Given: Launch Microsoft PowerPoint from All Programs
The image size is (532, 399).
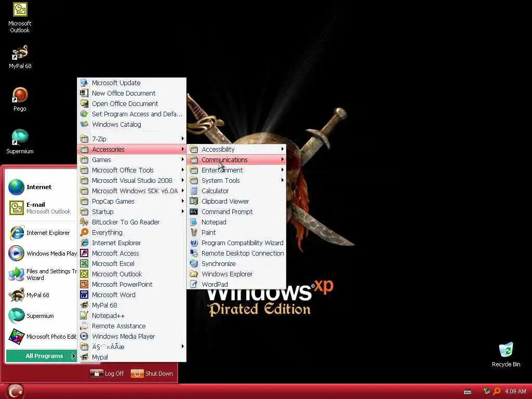Looking at the screenshot, I should pyautogui.click(x=131, y=284).
